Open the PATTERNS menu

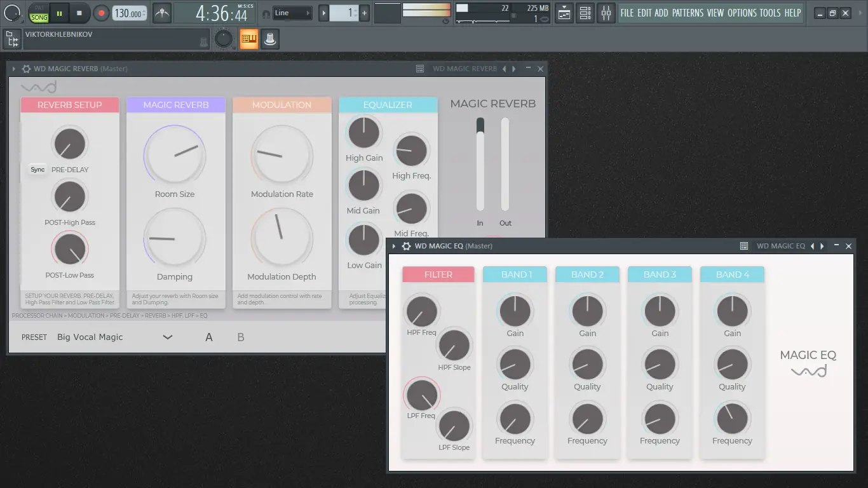coord(688,13)
